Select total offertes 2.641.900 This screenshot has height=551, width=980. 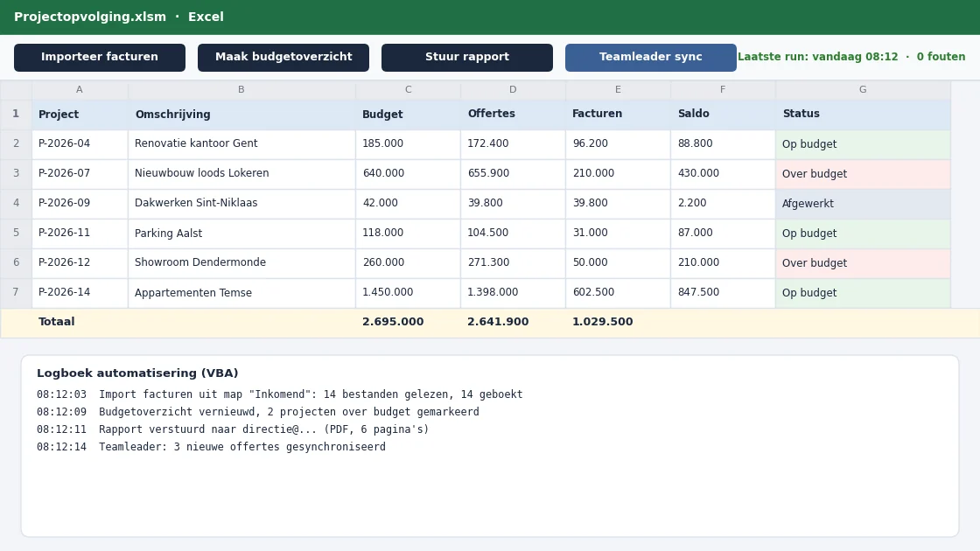498,322
